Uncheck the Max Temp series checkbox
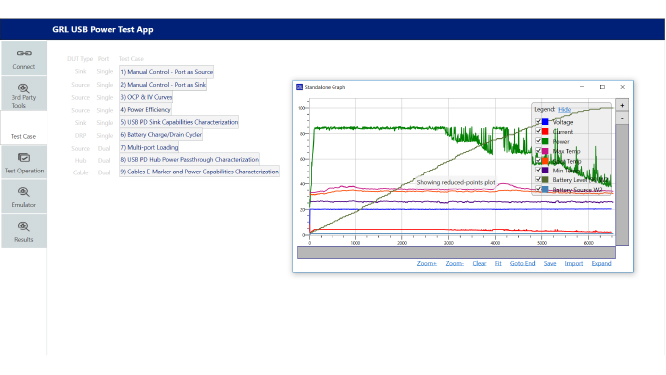Image resolution: width=666 pixels, height=375 pixels. (538, 151)
